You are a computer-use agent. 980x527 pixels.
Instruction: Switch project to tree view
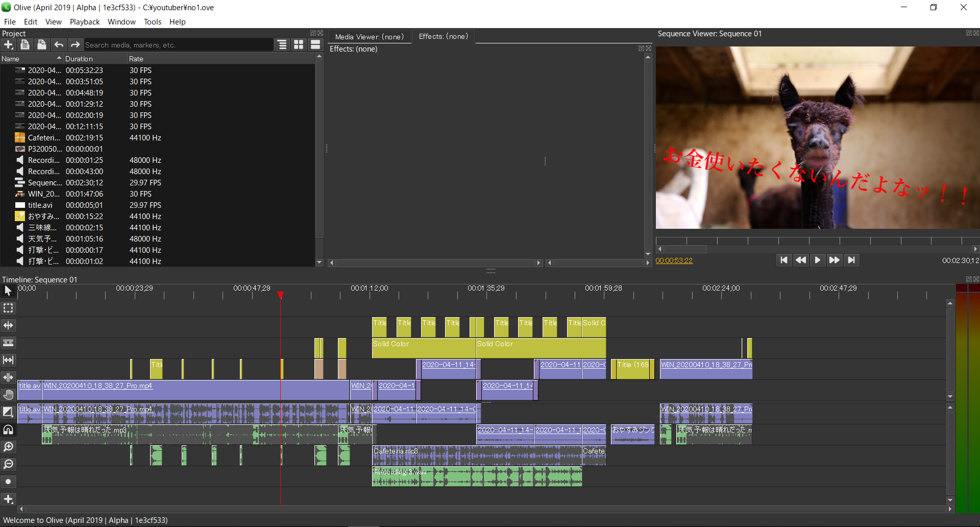[x=282, y=45]
